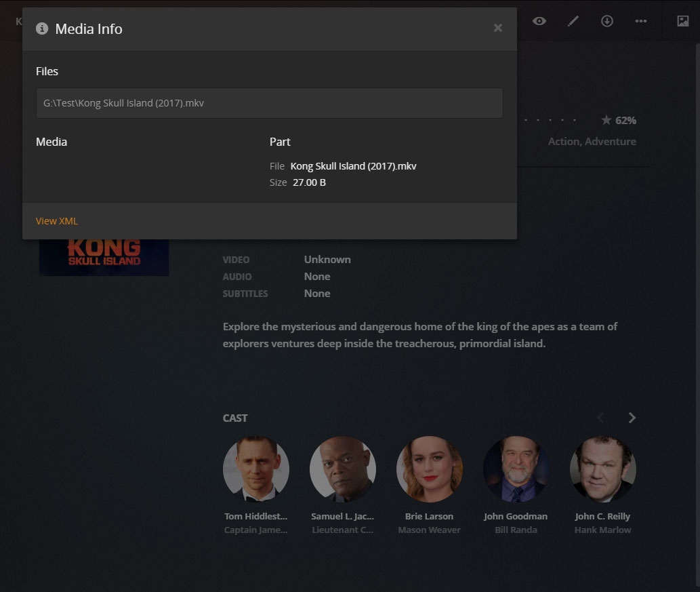The image size is (700, 592).
Task: Click role text Bill Randa
Action: point(516,530)
